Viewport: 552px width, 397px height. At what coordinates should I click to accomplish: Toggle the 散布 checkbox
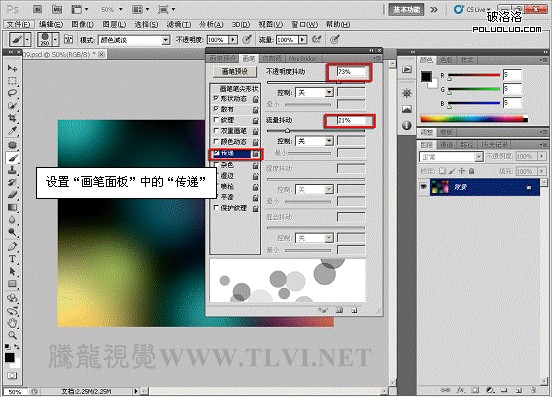pos(216,109)
